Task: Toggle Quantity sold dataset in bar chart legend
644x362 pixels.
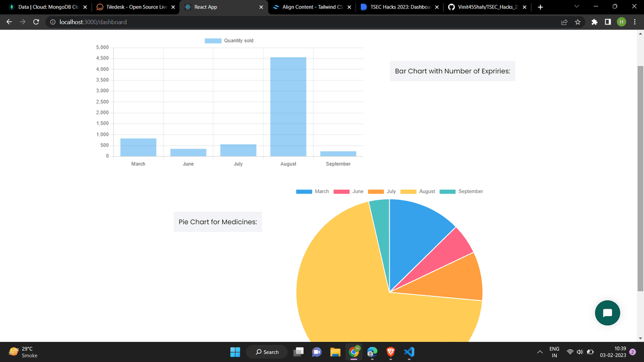Action: coord(229,41)
